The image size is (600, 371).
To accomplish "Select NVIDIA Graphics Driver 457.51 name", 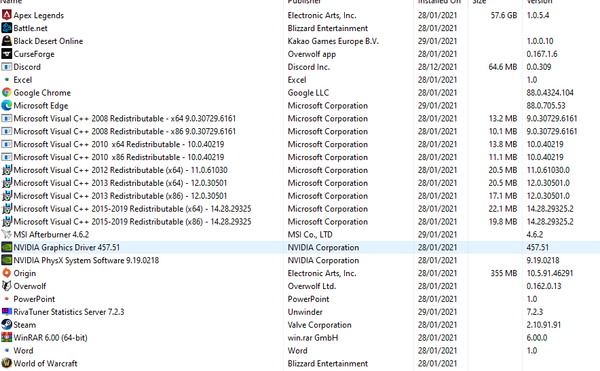I will coord(67,247).
